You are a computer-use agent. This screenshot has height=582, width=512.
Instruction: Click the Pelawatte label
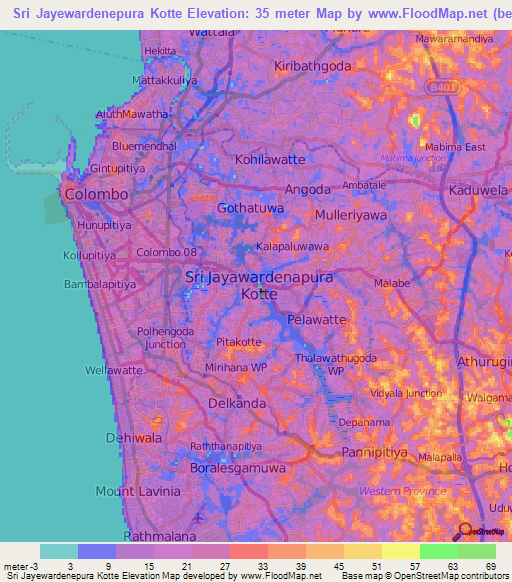coord(317,320)
